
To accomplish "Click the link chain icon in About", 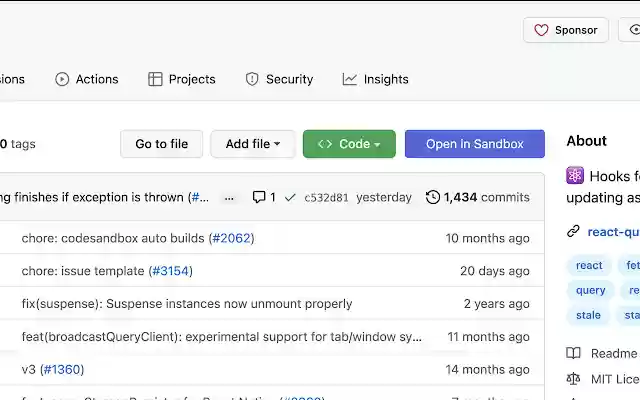I will click(x=573, y=231).
